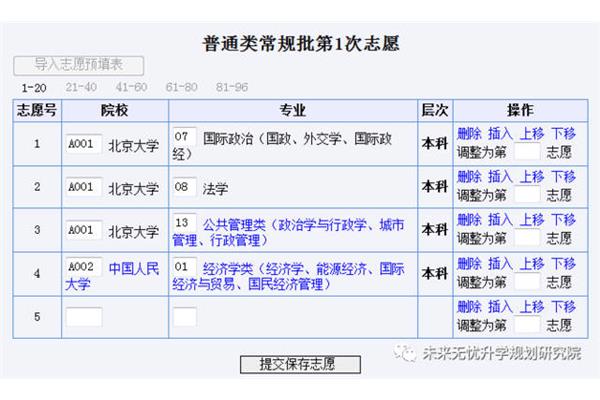Image resolution: width=600 pixels, height=400 pixels.
Task: Click 上移 link in row 5
Action: pyautogui.click(x=532, y=307)
